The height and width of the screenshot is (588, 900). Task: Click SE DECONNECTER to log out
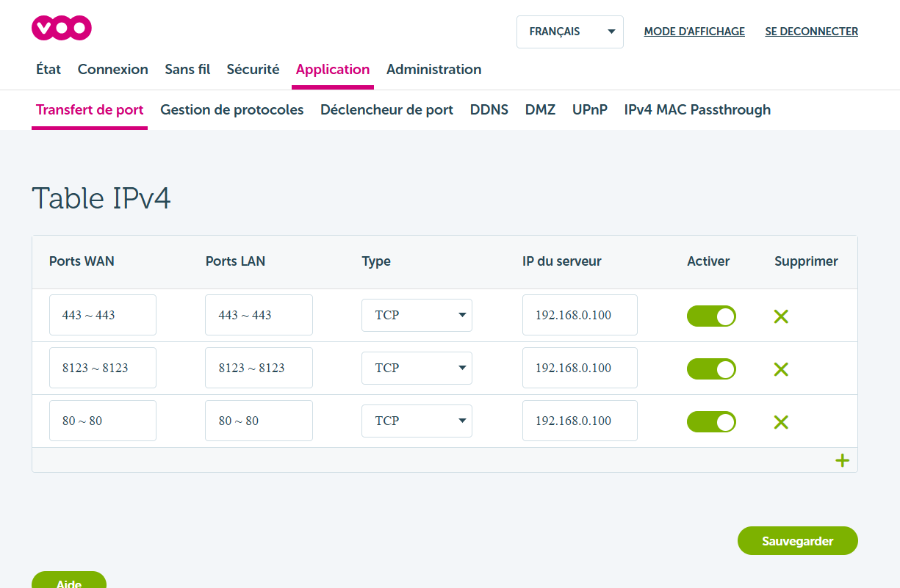[812, 32]
